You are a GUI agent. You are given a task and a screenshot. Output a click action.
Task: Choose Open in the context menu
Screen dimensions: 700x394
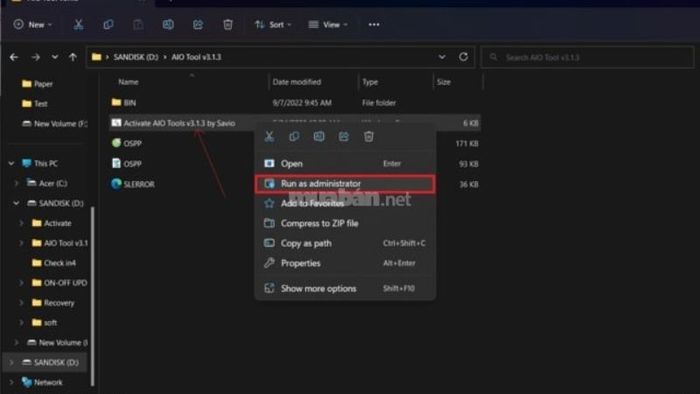coord(345,164)
